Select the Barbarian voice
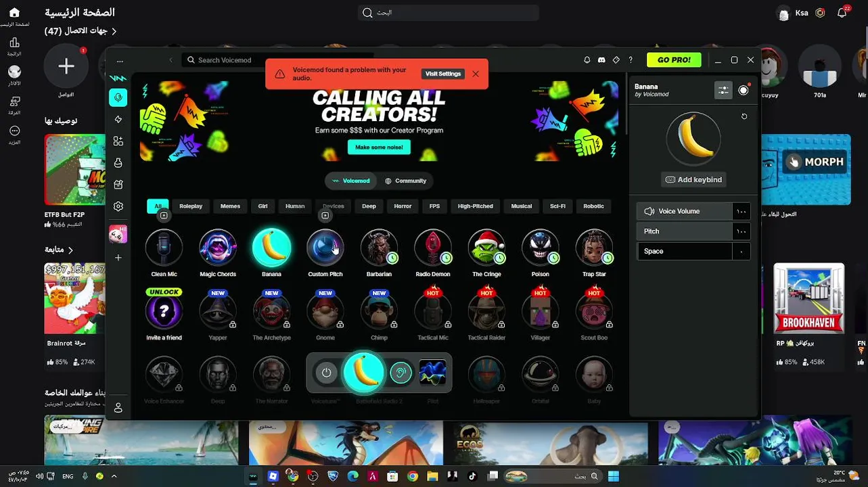The image size is (868, 487). click(x=379, y=248)
